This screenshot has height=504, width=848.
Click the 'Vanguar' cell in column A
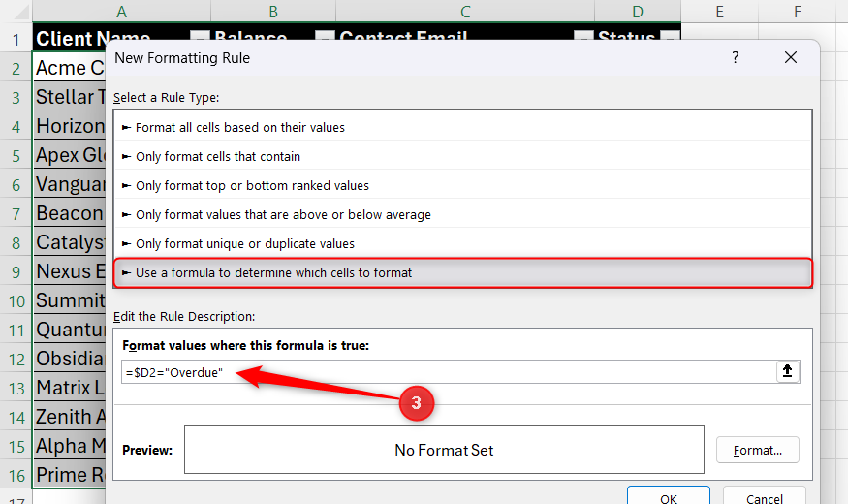pos(69,184)
